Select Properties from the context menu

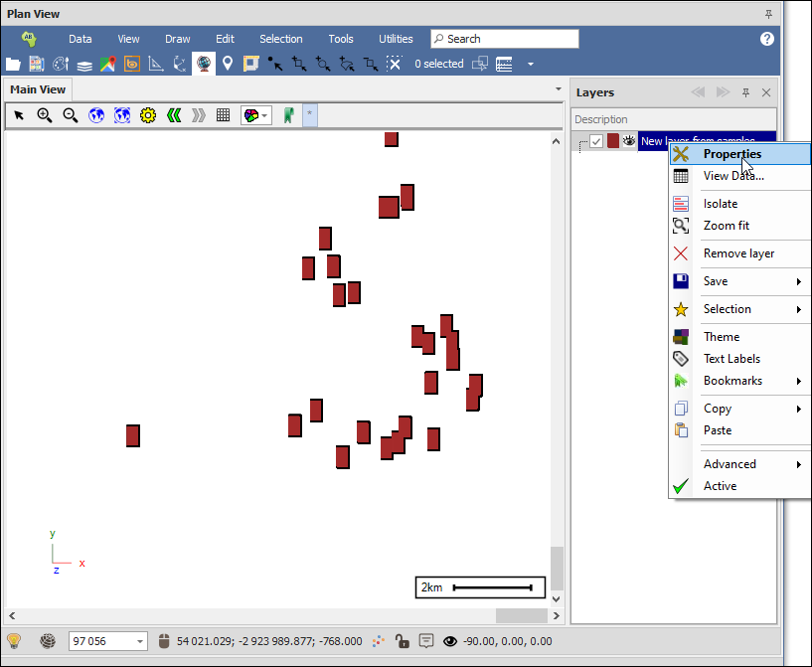click(731, 154)
